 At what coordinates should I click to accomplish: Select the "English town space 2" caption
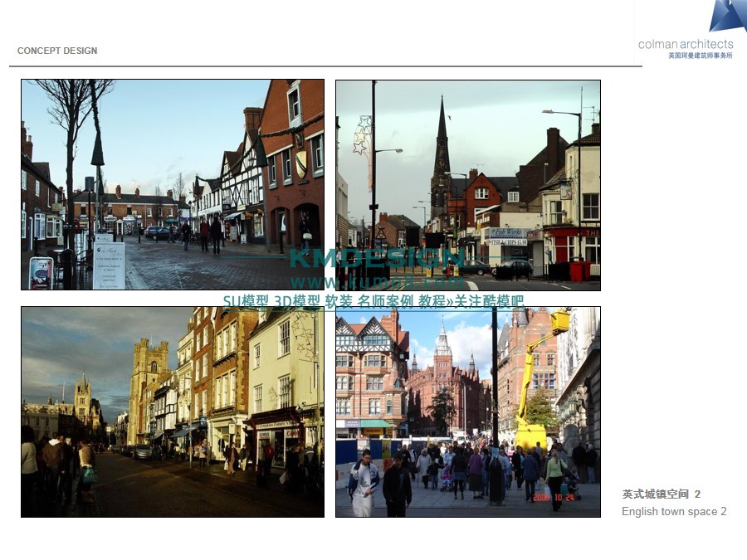[x=674, y=511]
